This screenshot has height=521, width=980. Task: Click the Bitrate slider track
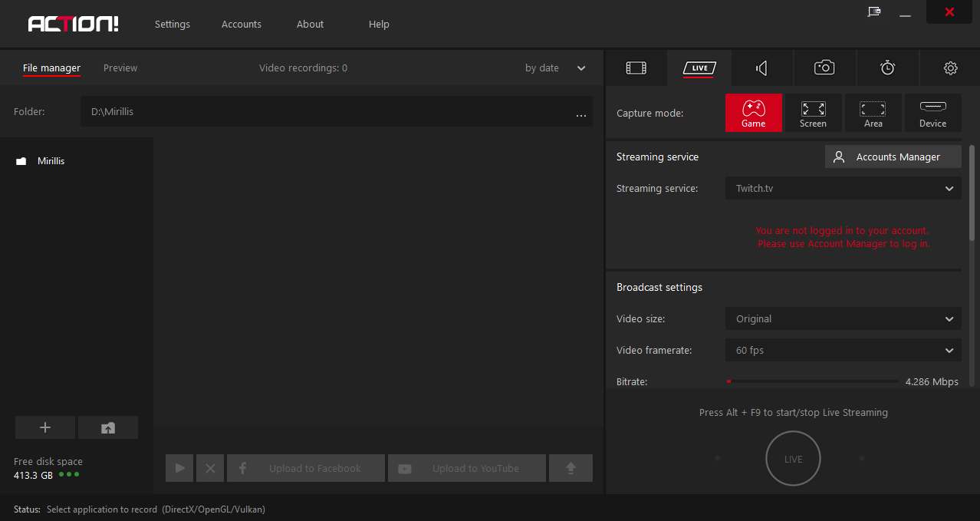(812, 381)
